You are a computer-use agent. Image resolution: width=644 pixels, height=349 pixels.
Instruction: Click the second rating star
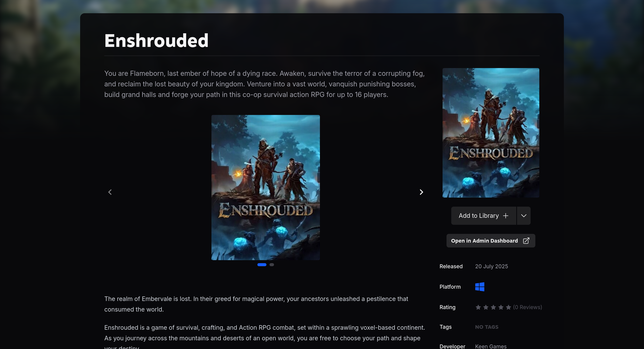486,307
